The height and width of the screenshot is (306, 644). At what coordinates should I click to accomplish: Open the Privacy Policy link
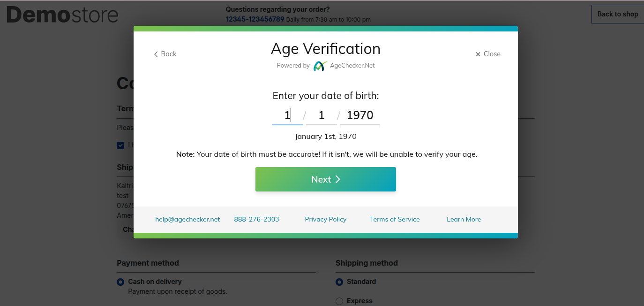(326, 219)
